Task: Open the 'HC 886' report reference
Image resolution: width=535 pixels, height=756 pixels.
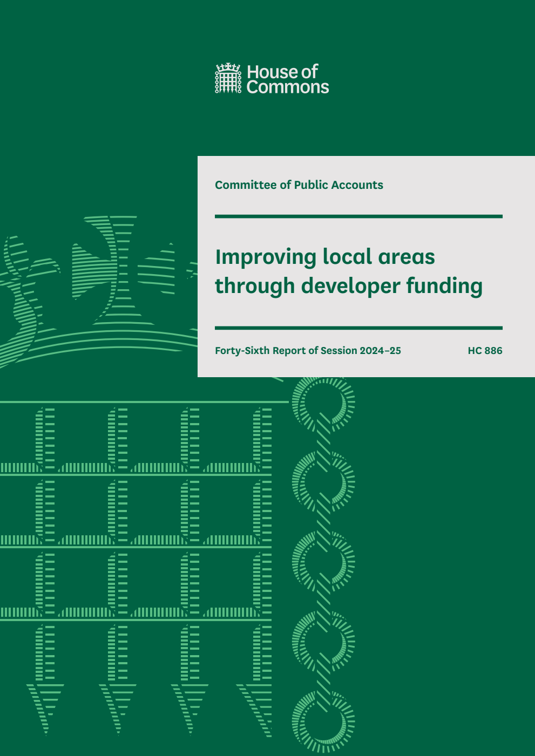Action: (x=485, y=351)
